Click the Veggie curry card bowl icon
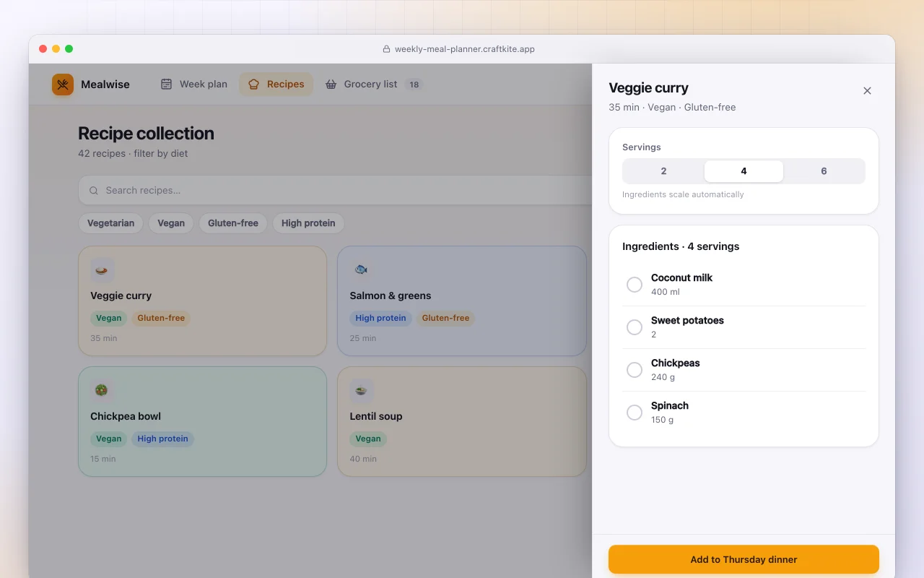This screenshot has width=924, height=578. [x=102, y=270]
